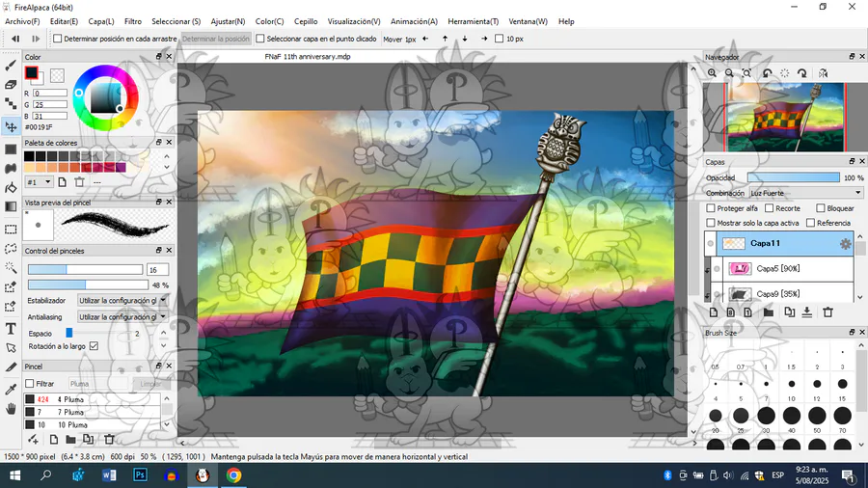Image resolution: width=868 pixels, height=488 pixels.
Task: Select the Text tool
Action: tap(11, 329)
